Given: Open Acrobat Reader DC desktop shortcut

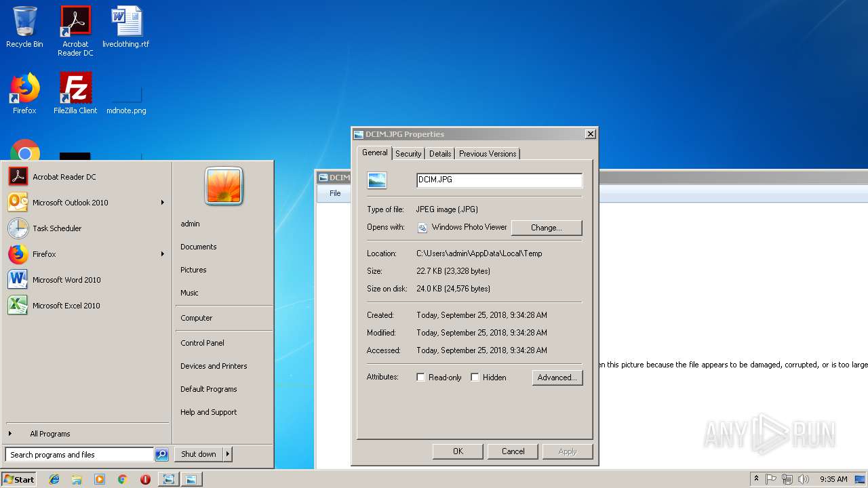Looking at the screenshot, I should [75, 31].
